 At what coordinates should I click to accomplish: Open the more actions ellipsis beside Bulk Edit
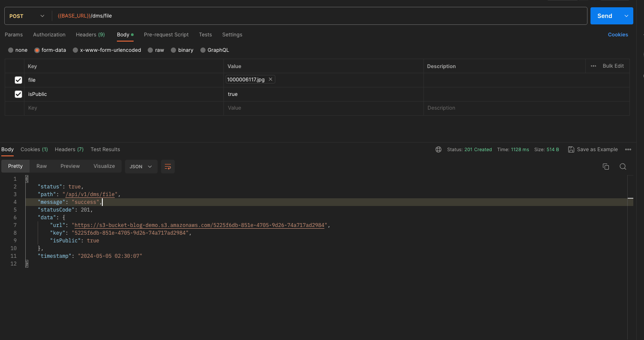coord(593,66)
